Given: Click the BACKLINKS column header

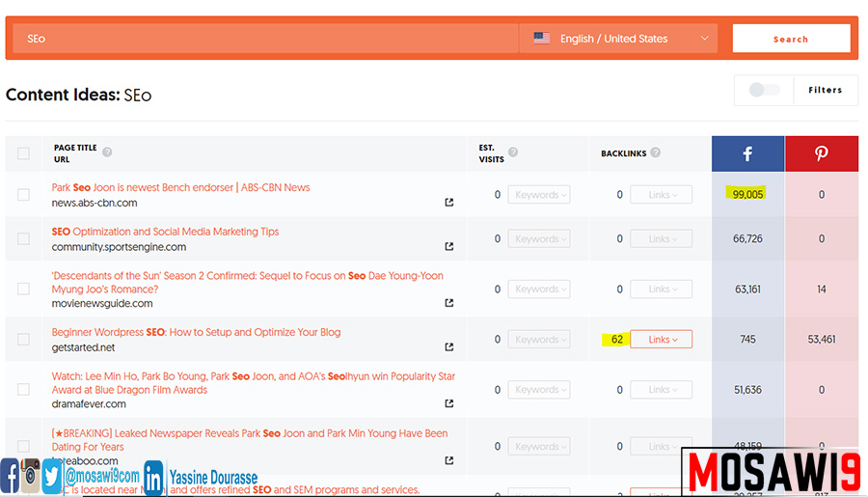Looking at the screenshot, I should 623,152.
